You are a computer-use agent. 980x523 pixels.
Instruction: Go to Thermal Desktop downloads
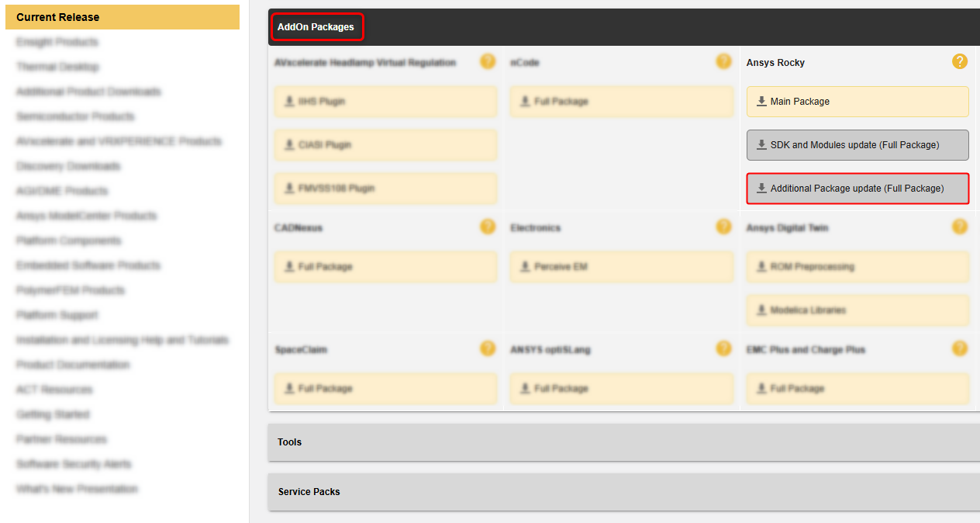click(57, 67)
